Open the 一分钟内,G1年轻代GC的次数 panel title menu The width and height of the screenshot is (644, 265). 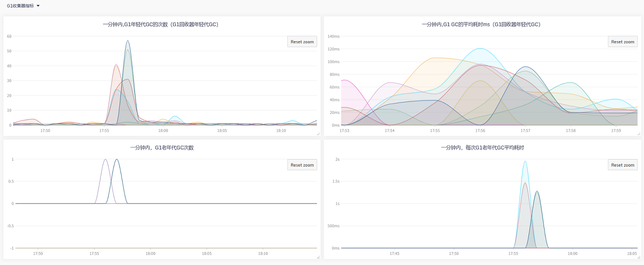pos(161,24)
